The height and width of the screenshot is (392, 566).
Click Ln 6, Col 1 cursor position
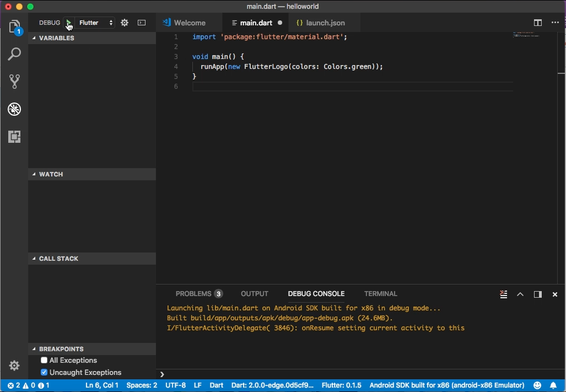tap(102, 385)
